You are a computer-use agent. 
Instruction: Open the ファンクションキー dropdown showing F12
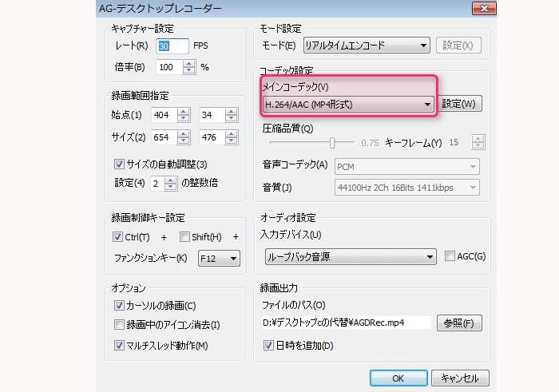[x=219, y=259]
